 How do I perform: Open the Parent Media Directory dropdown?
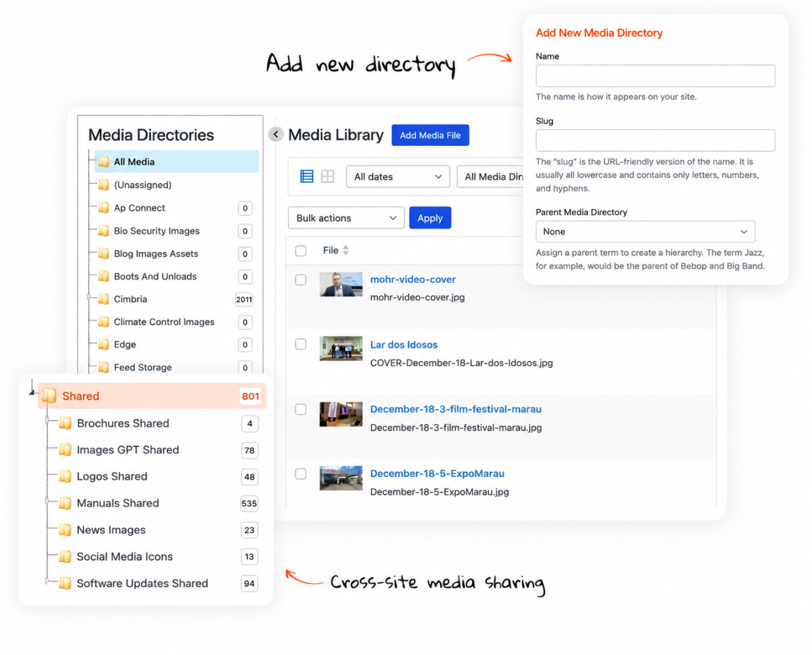[645, 232]
